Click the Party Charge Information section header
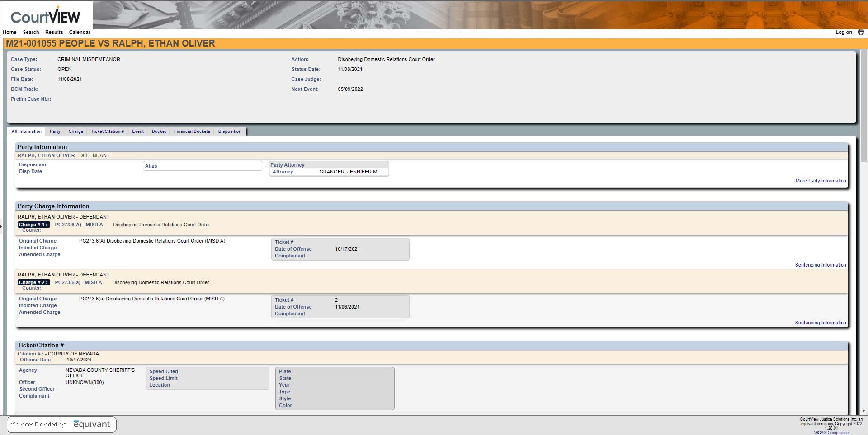 (432, 206)
